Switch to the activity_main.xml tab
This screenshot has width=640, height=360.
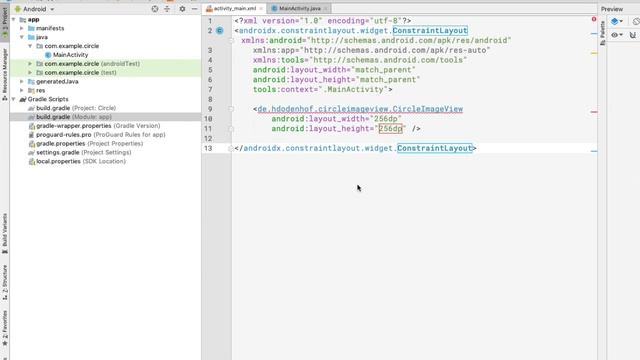point(235,9)
